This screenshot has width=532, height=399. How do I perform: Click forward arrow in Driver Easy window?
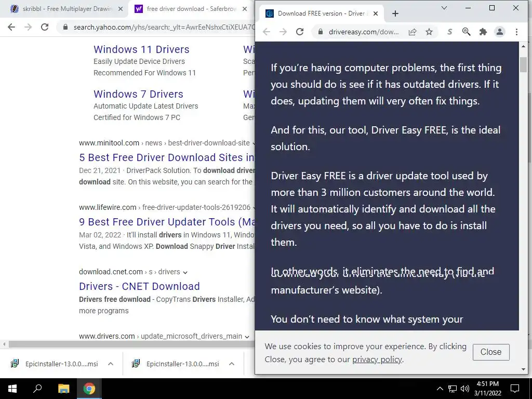(283, 32)
